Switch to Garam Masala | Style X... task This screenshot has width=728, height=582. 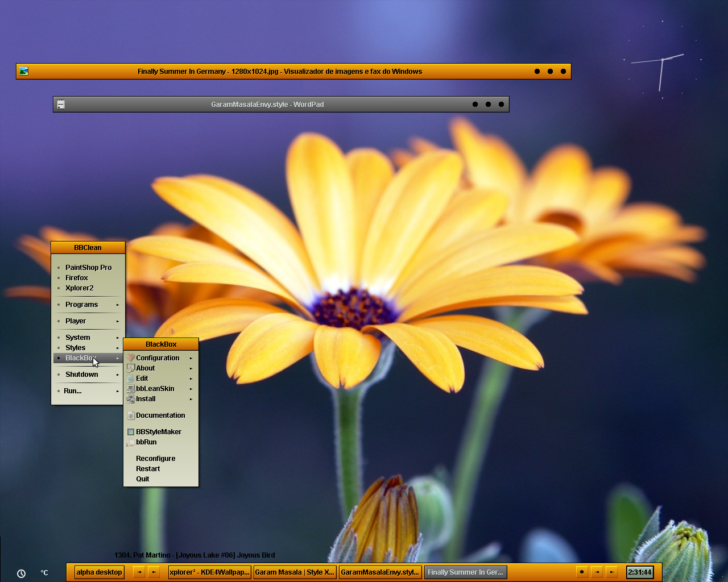click(295, 572)
